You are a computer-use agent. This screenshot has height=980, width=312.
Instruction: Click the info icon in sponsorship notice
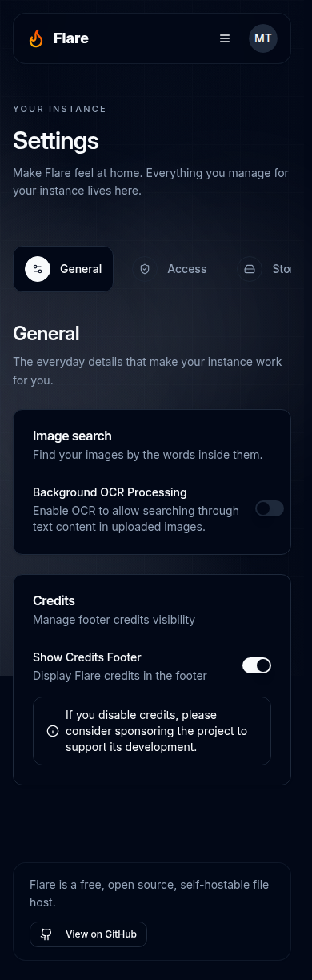click(x=53, y=731)
